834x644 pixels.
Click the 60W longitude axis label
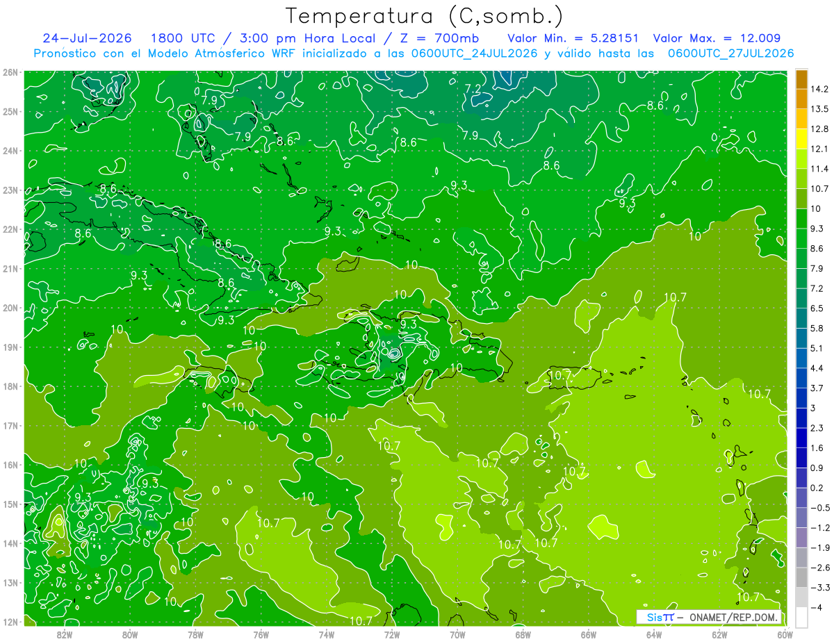[785, 634]
